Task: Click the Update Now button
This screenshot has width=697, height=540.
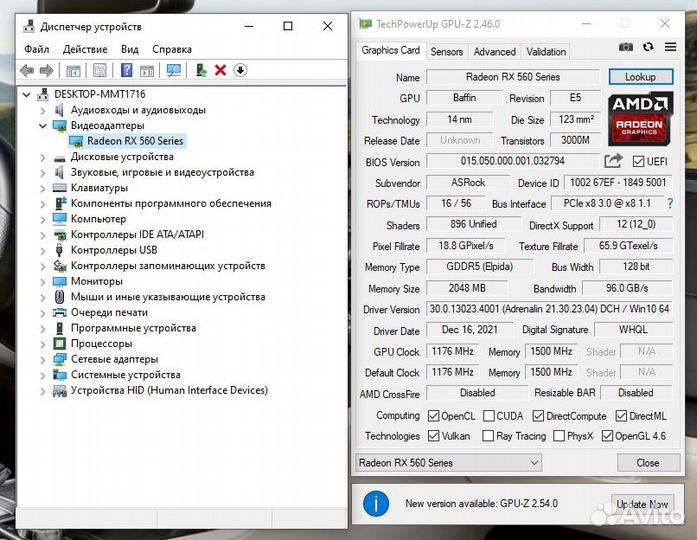Action: point(642,504)
